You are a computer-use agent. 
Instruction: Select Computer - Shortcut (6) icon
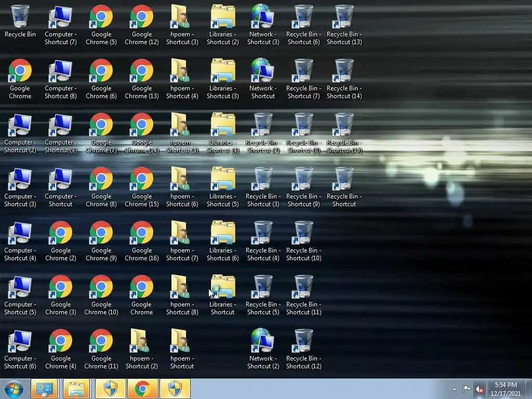20,349
